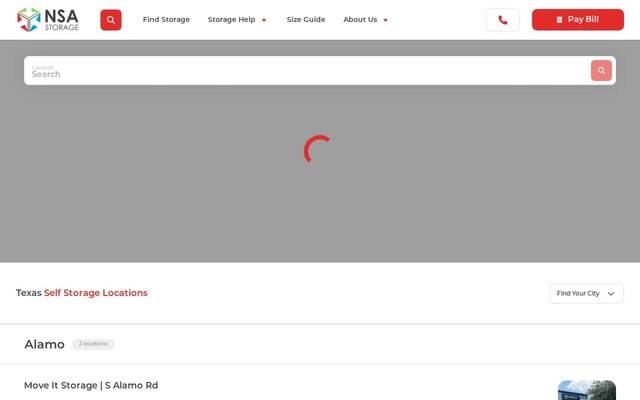The image size is (640, 400).
Task: Click the loading spinner on the map
Action: 318,149
